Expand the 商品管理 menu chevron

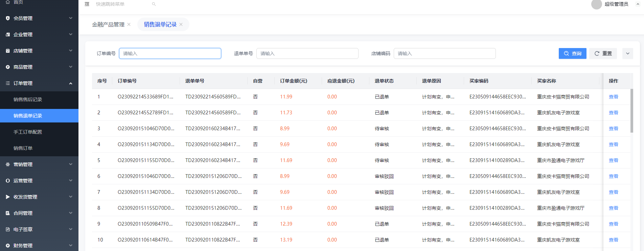[71, 67]
